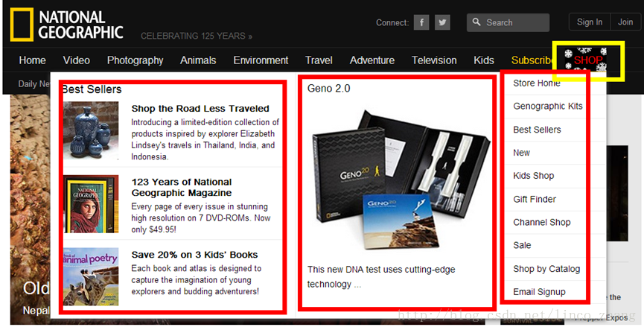Open the Photography menu item
The image size is (644, 330).
click(135, 61)
